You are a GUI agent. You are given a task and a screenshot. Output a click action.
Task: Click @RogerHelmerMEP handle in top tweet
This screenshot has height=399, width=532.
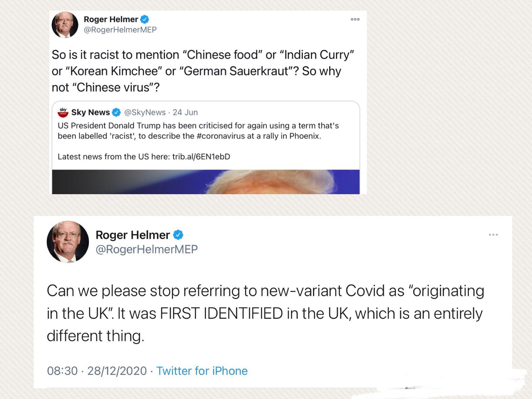pos(120,30)
